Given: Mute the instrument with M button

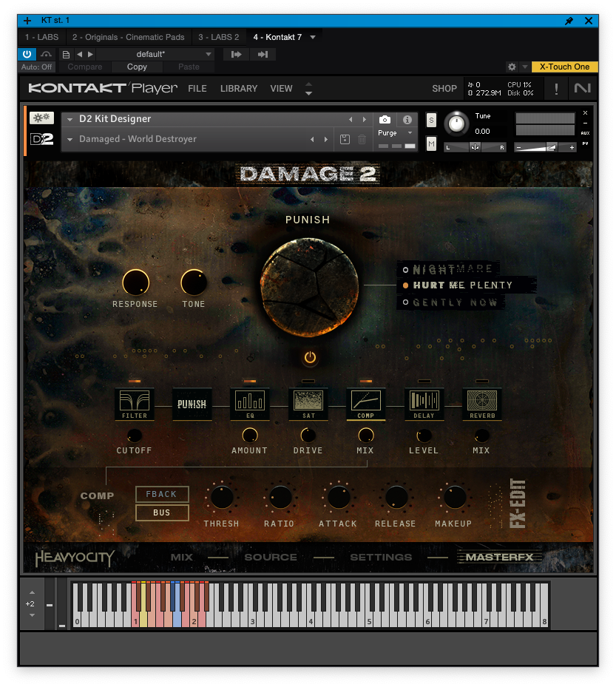Looking at the screenshot, I should coord(431,143).
